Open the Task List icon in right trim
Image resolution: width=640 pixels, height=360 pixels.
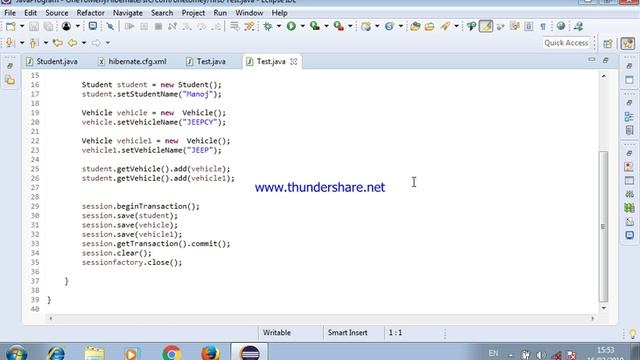(629, 131)
